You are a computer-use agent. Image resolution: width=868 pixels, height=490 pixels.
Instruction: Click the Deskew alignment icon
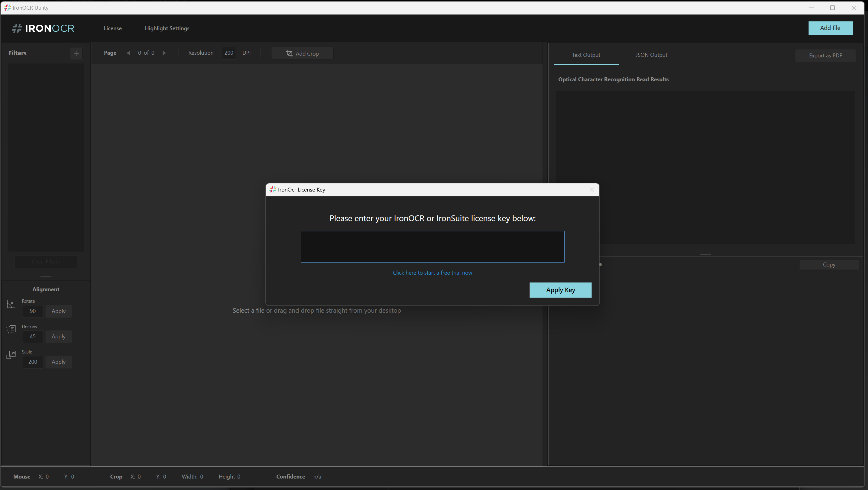tap(11, 329)
